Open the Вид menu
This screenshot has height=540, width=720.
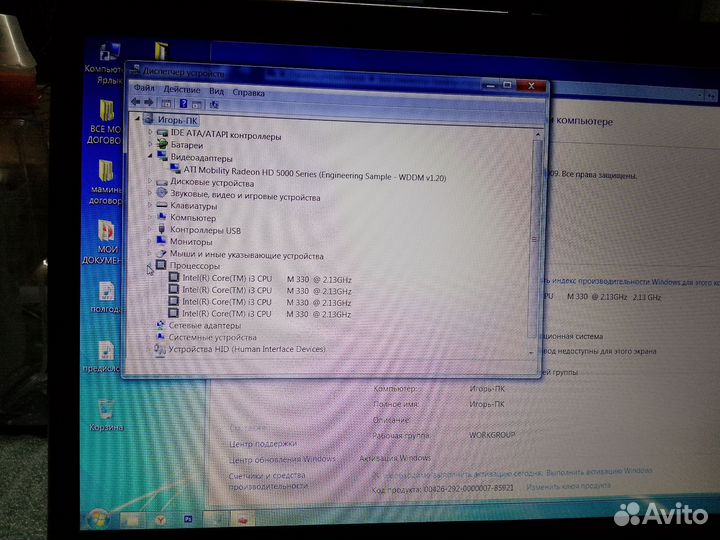coord(216,91)
